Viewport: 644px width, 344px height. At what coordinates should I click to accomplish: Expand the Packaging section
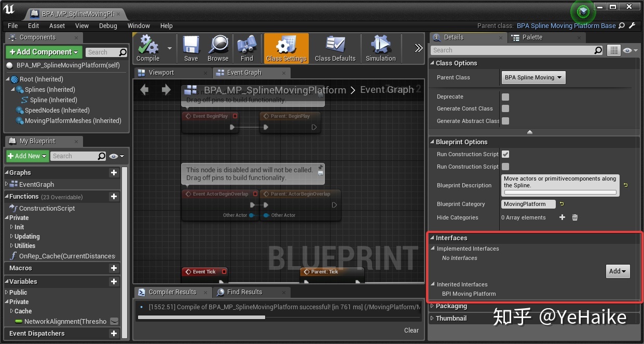pos(432,306)
